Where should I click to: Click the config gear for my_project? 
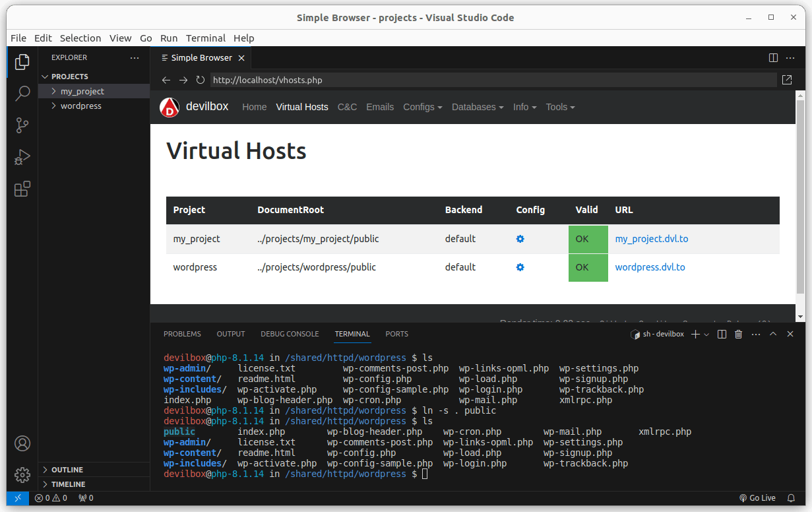520,239
